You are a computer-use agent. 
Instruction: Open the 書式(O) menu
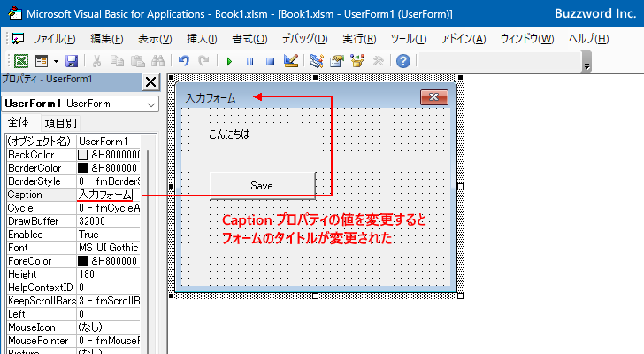(x=249, y=39)
